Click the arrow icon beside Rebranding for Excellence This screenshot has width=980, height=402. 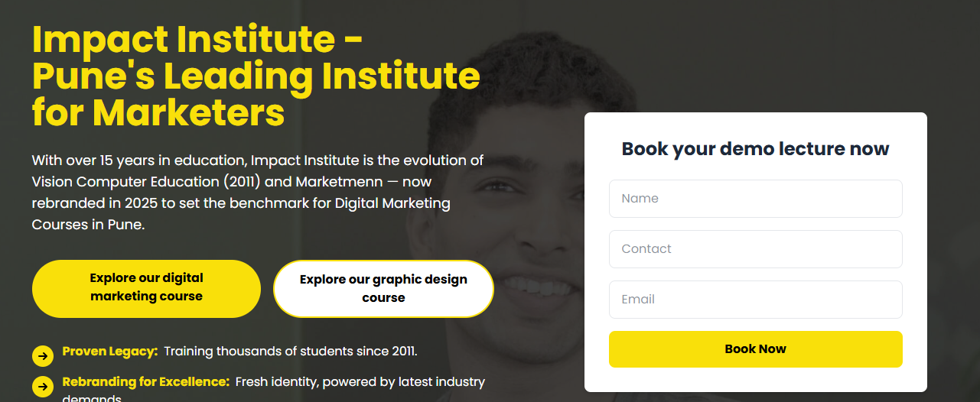[x=43, y=386]
